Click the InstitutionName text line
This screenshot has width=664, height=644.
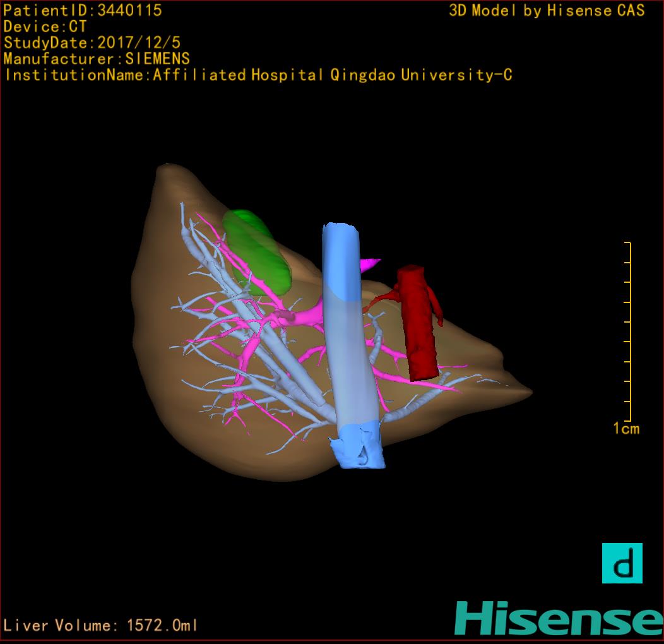tap(258, 75)
